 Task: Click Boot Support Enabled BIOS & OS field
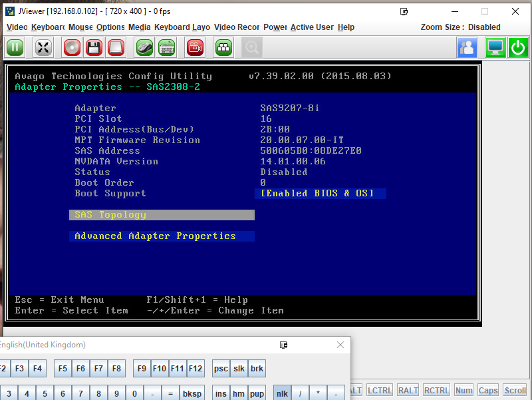pos(321,194)
